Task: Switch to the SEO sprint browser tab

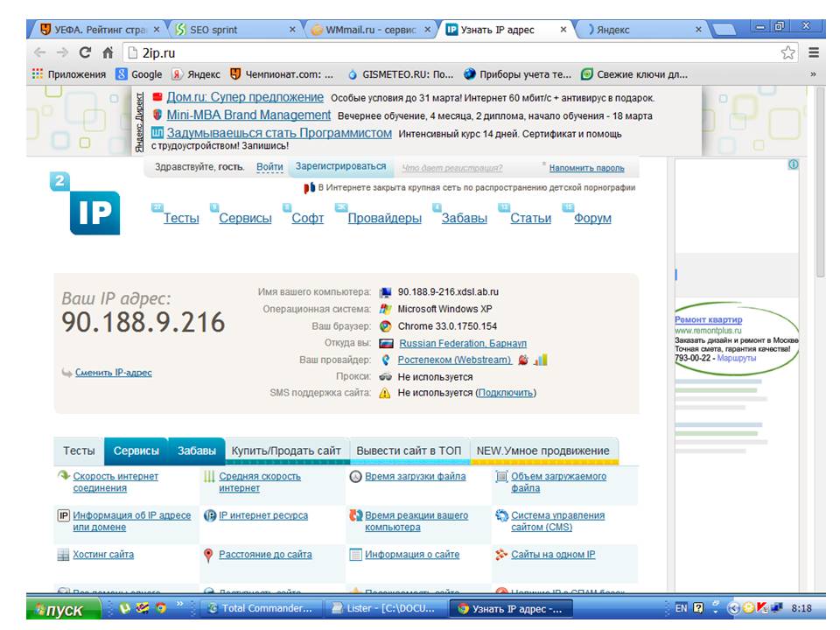Action: click(235, 30)
